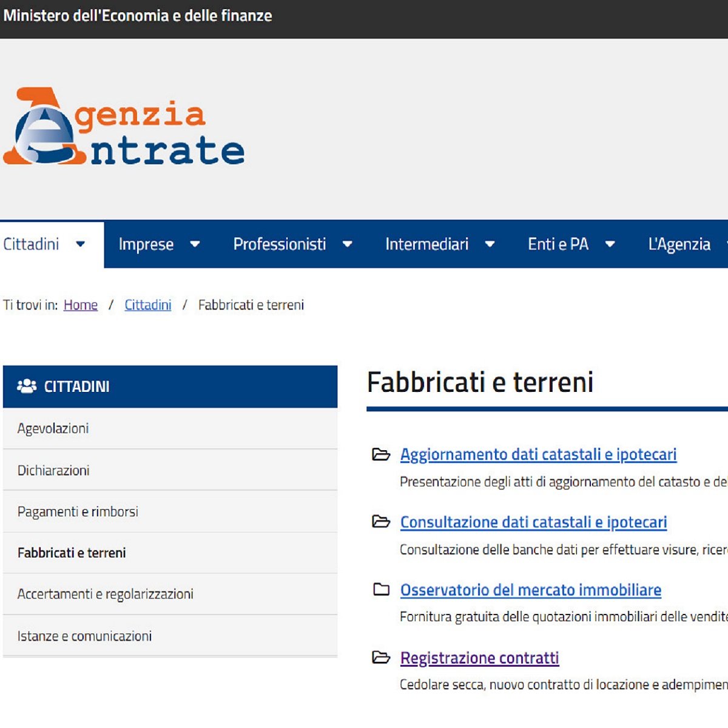This screenshot has width=728, height=728.
Task: Click the people icon in Cittadini header
Action: 27,386
